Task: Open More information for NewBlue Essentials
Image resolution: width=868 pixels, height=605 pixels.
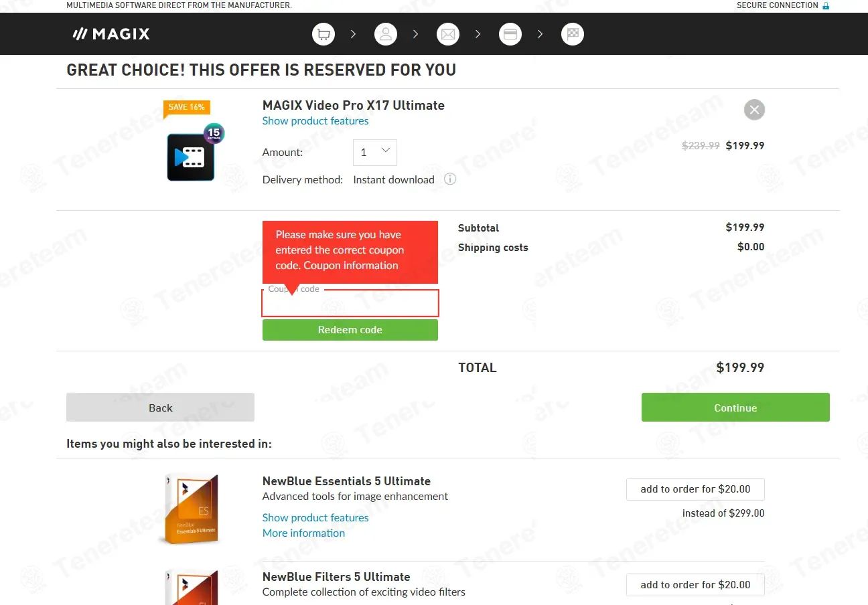Action: (x=303, y=533)
